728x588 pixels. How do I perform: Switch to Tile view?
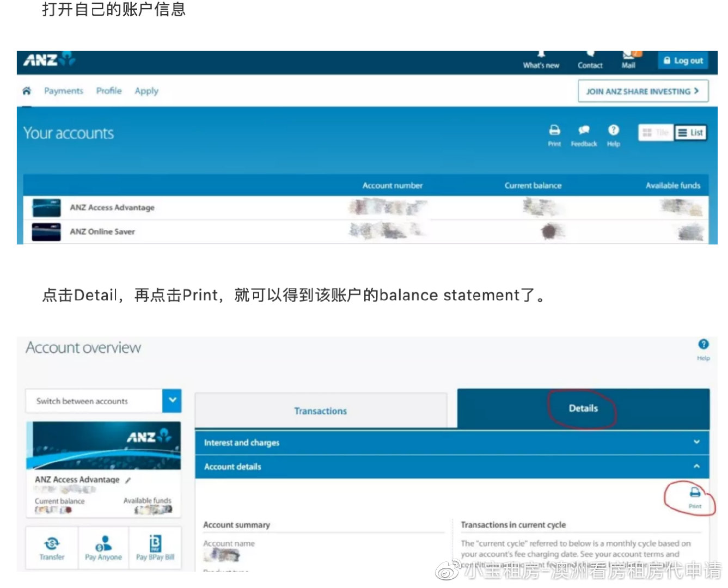[655, 132]
